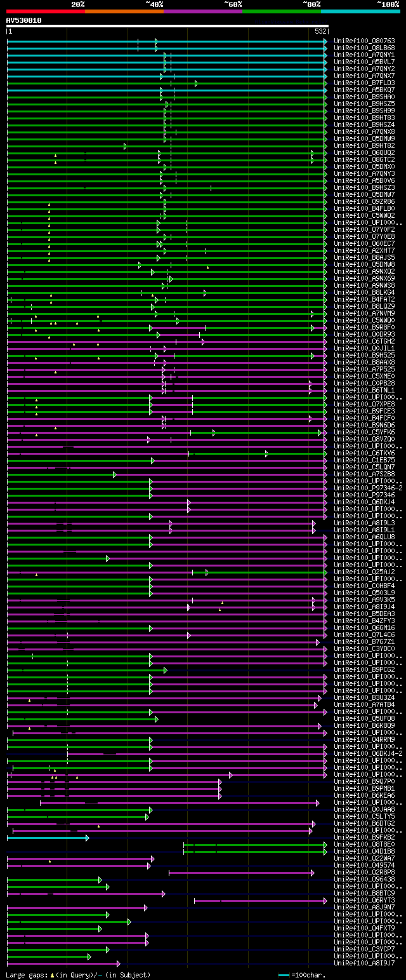Open hit UniRef100_A5BVL7
Screen dimensions: 406x980
[x=364, y=62]
